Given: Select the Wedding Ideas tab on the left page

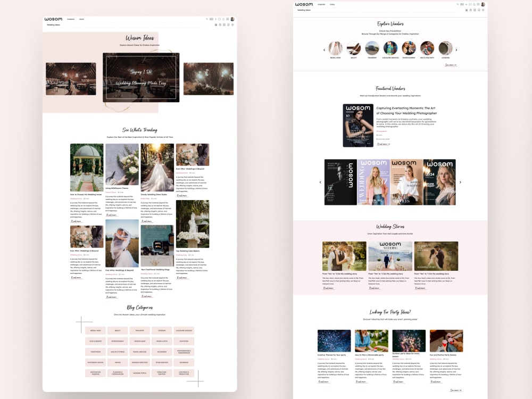Looking at the screenshot, I should click(x=53, y=25).
